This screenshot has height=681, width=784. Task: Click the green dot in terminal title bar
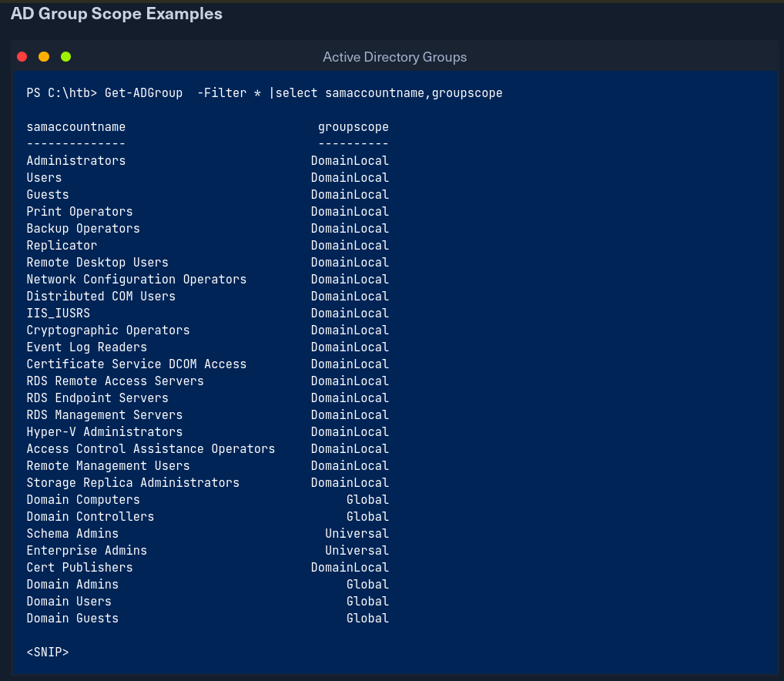65,57
